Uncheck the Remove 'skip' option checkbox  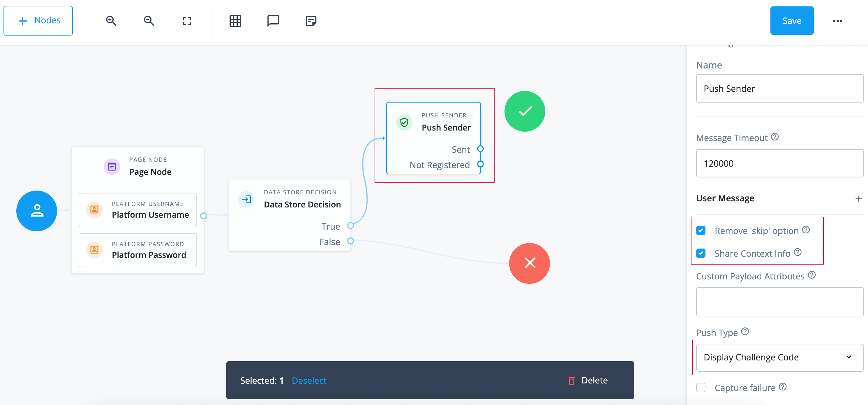tap(701, 230)
